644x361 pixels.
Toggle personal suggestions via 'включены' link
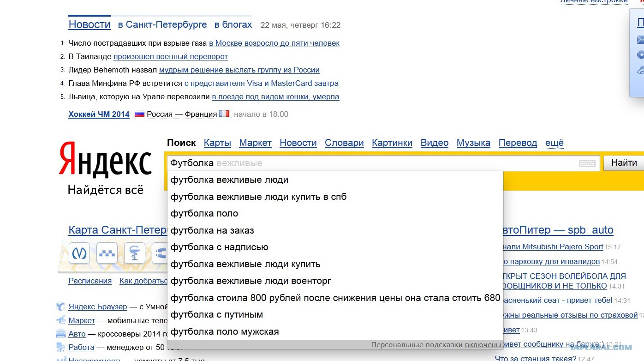pos(483,345)
